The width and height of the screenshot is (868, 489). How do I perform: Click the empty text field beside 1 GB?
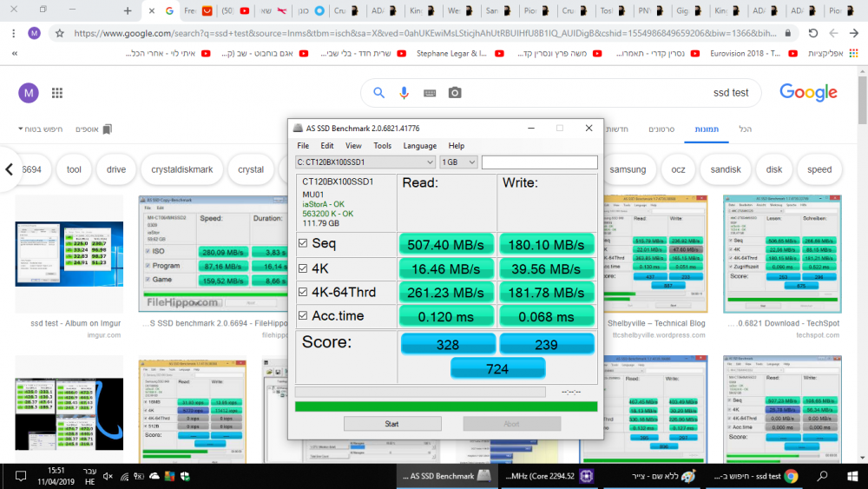pos(539,162)
